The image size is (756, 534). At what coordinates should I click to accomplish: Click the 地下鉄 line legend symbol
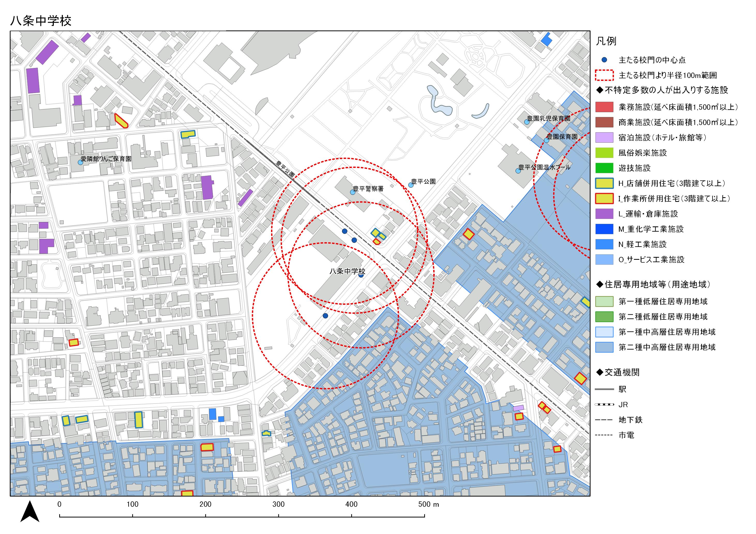604,420
